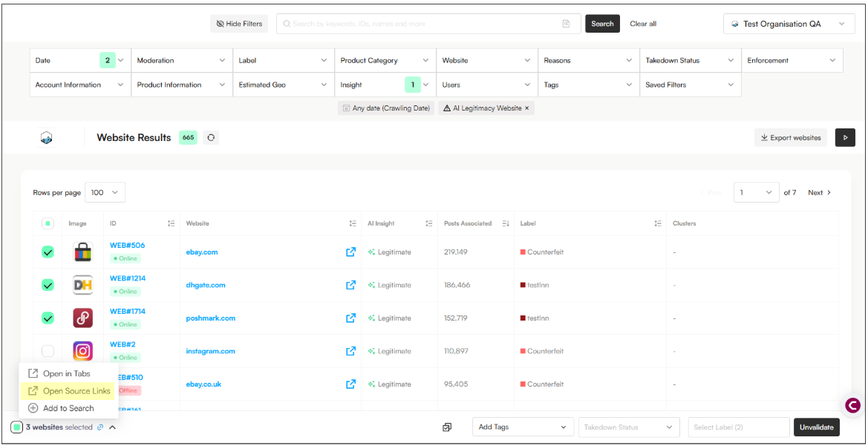Toggle the select-all checkbox in table header
The width and height of the screenshot is (868, 446).
pos(48,223)
